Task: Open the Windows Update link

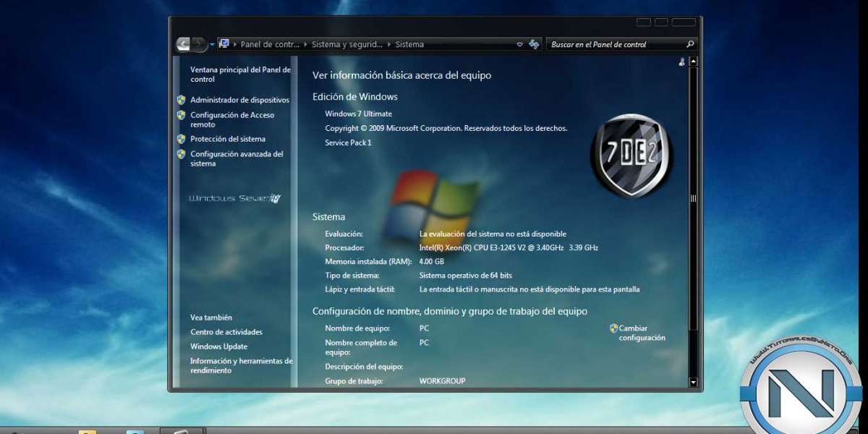Action: click(218, 346)
